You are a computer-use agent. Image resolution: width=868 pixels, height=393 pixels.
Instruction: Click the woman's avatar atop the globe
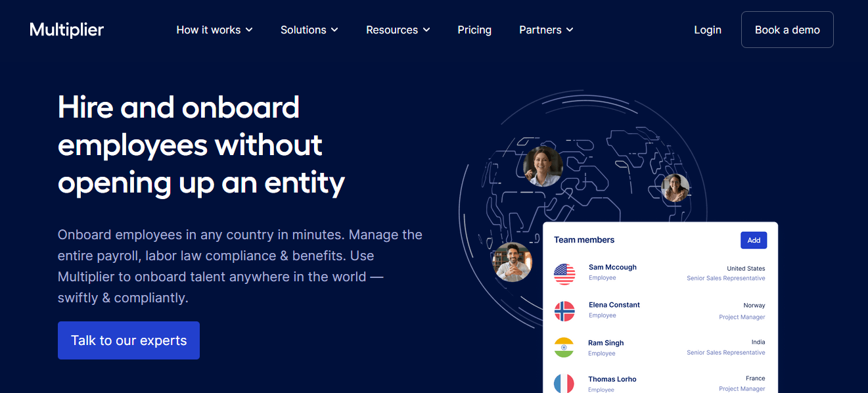click(543, 166)
